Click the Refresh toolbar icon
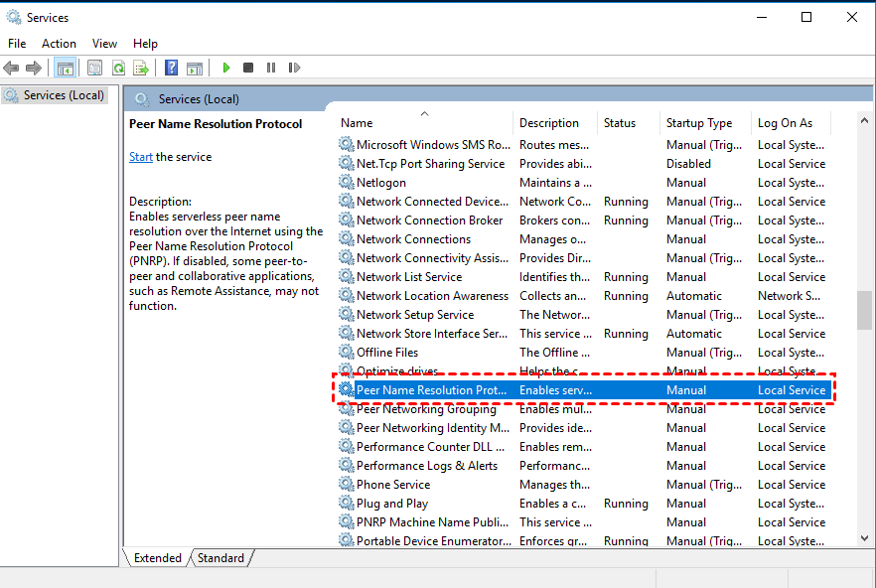This screenshot has height=588, width=876. point(118,69)
